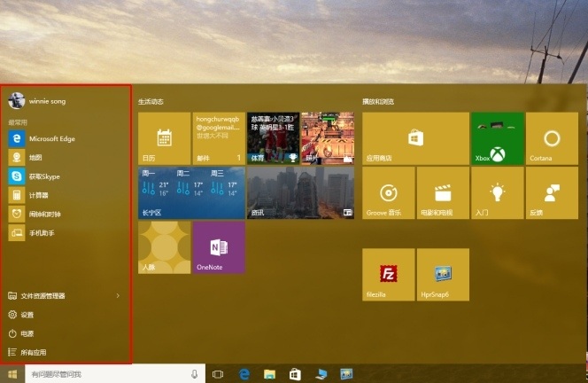This screenshot has height=383, width=588.
Task: Open the Cortana tile
Action: point(552,138)
